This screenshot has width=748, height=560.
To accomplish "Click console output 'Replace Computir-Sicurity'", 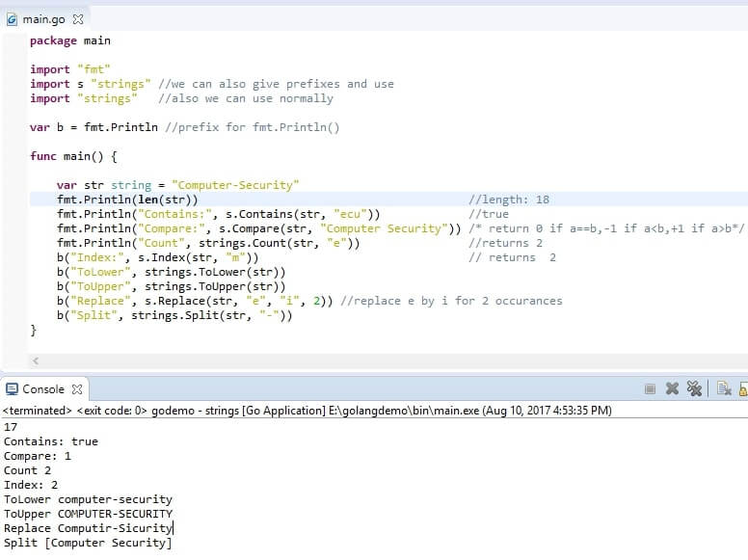I will click(88, 528).
